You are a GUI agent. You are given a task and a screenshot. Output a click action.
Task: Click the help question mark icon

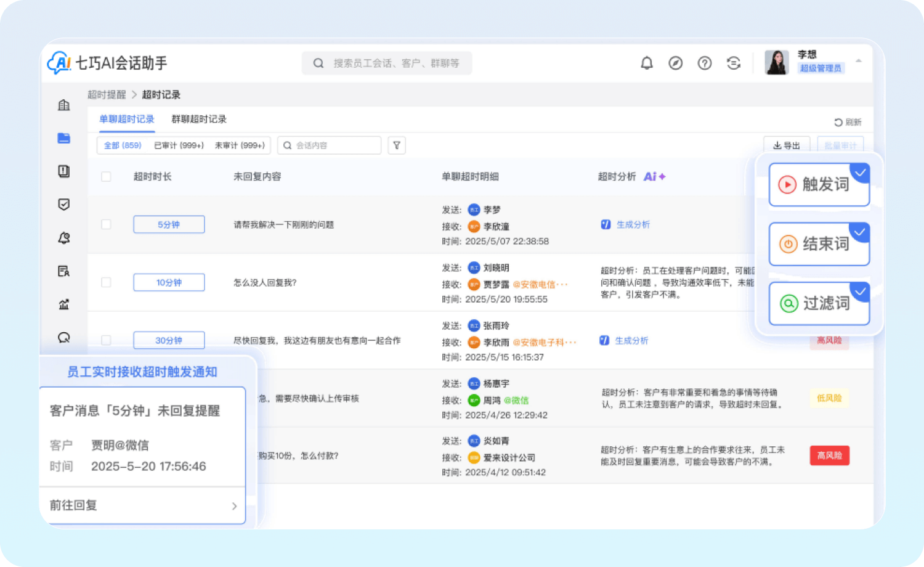tap(705, 63)
